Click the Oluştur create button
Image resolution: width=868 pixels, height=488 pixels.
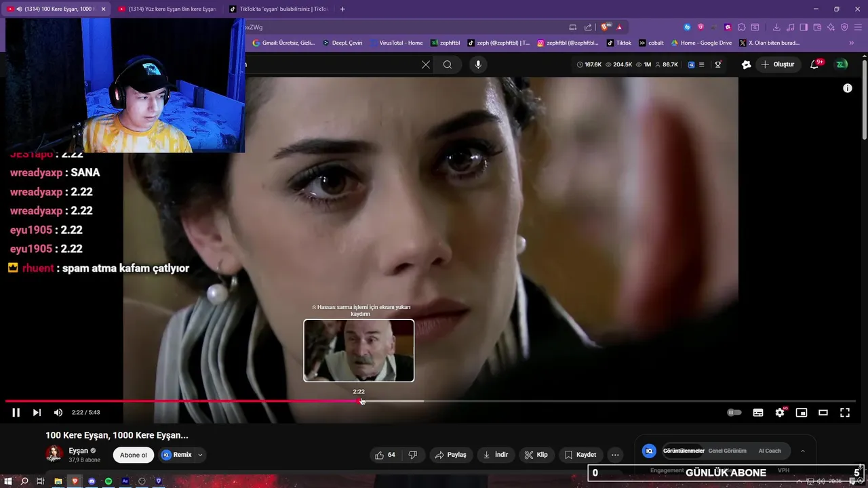(x=777, y=64)
